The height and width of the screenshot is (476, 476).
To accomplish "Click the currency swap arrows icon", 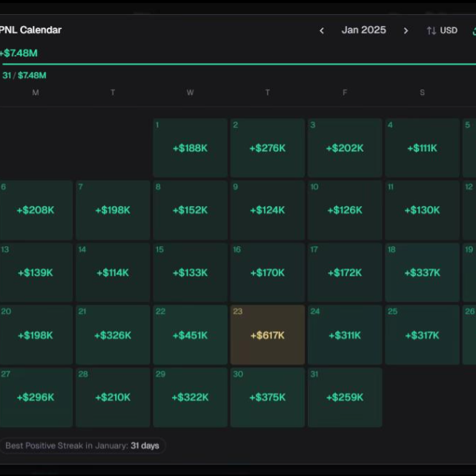I will (x=431, y=30).
